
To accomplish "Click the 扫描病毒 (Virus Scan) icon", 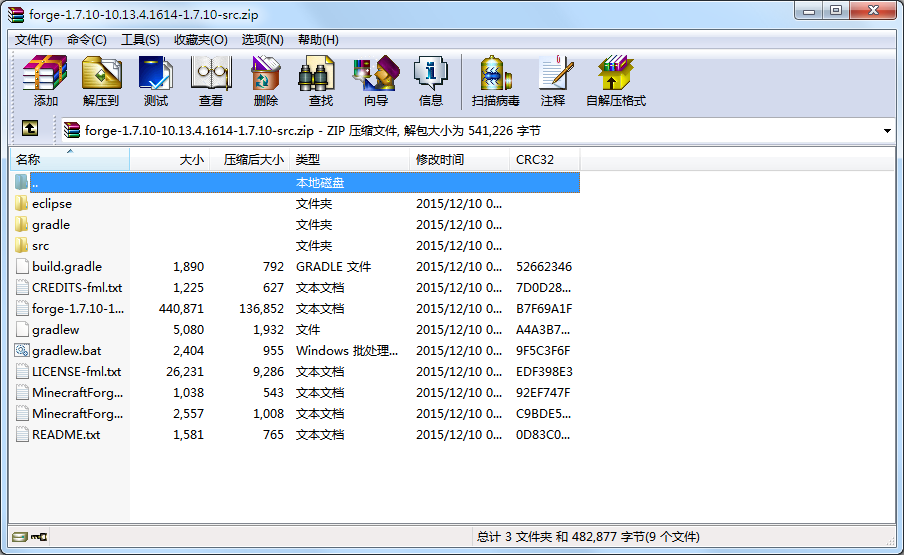I will click(x=496, y=73).
